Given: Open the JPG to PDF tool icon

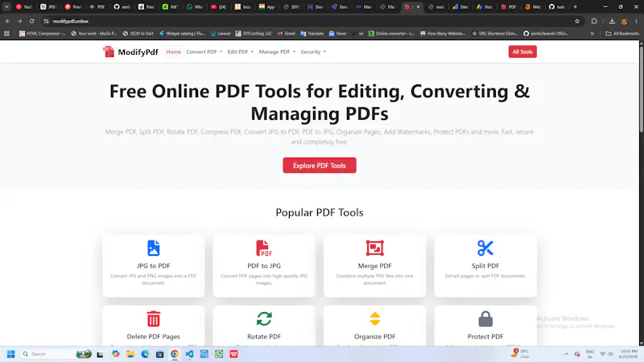Looking at the screenshot, I should click(153, 248).
